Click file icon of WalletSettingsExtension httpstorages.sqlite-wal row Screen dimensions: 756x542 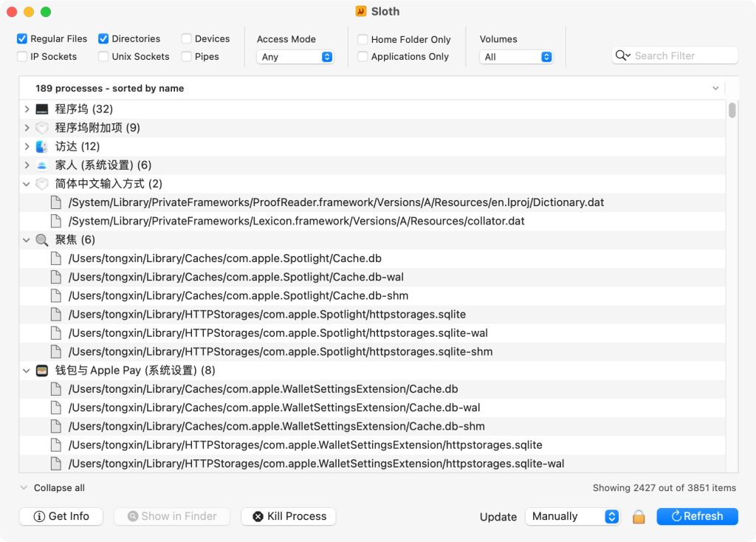pyautogui.click(x=56, y=464)
